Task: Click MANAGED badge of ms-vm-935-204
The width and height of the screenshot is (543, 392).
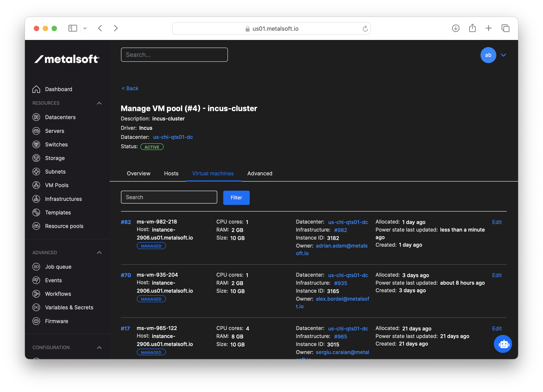Action: [x=151, y=299]
